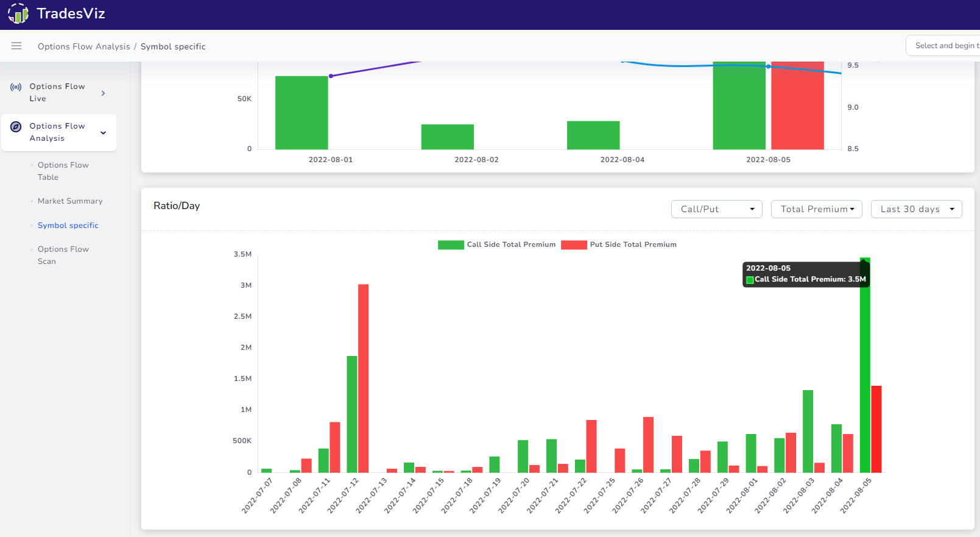
Task: Click the blue line data point above 2022-08-05
Action: pyautogui.click(x=769, y=66)
